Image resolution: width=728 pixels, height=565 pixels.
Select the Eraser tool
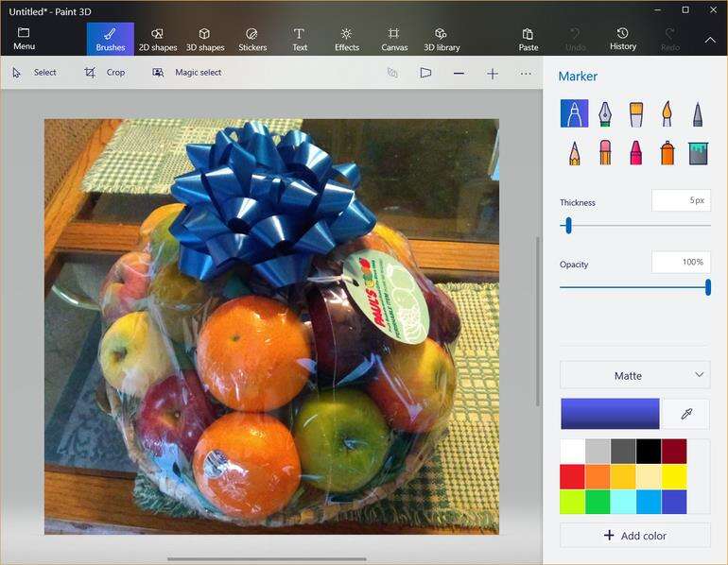point(604,153)
